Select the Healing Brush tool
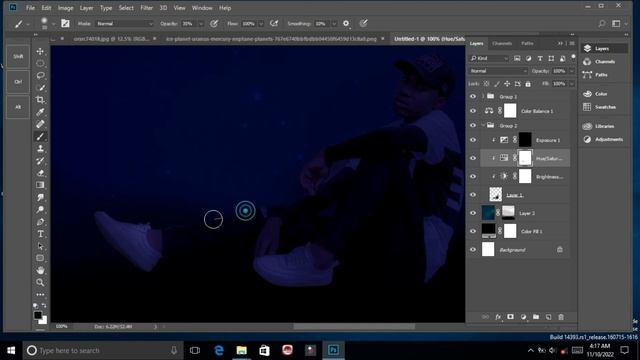The image size is (640, 360). coord(40,124)
